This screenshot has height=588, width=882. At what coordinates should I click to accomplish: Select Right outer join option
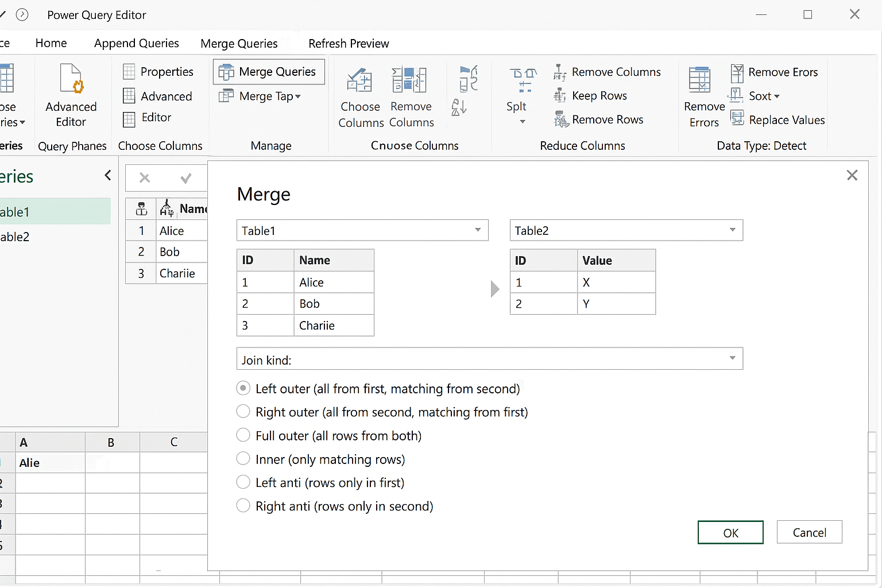(x=243, y=411)
